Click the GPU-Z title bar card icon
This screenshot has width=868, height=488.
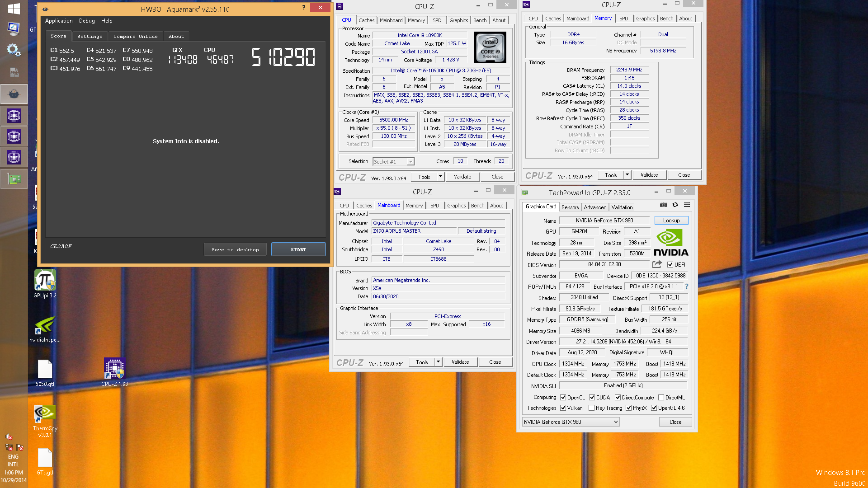coord(525,192)
